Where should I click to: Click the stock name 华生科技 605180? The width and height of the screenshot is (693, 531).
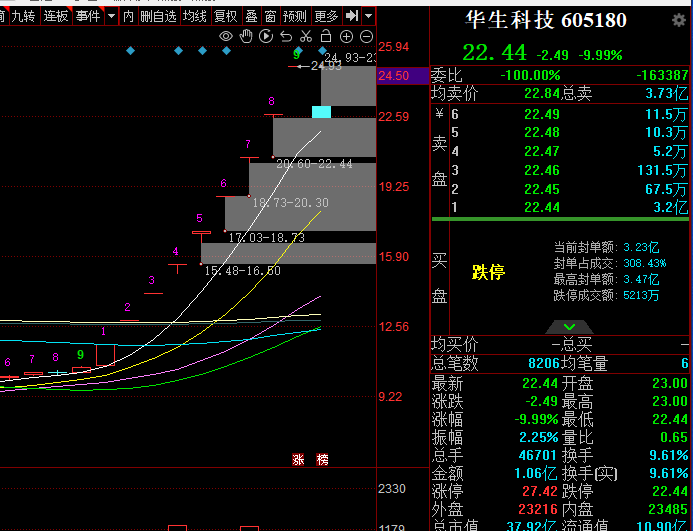pos(547,20)
